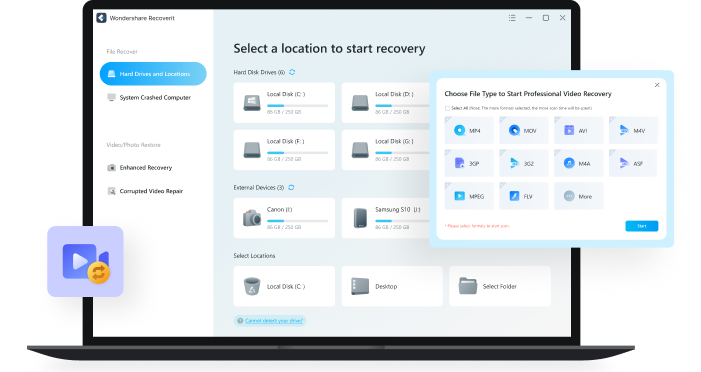Select the Recycle Bin location icon
The height and width of the screenshot is (372, 701).
pyautogui.click(x=252, y=286)
